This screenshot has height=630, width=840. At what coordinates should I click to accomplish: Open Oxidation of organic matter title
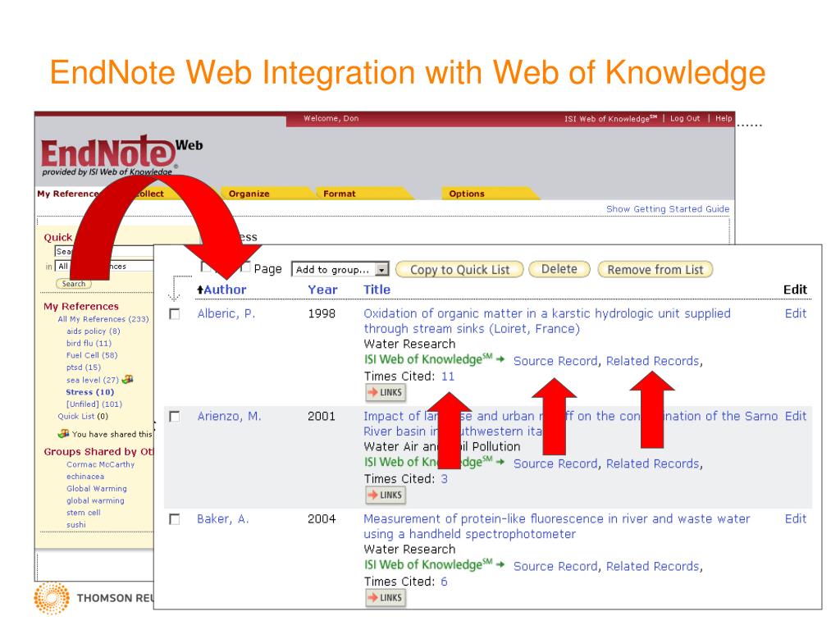547,321
